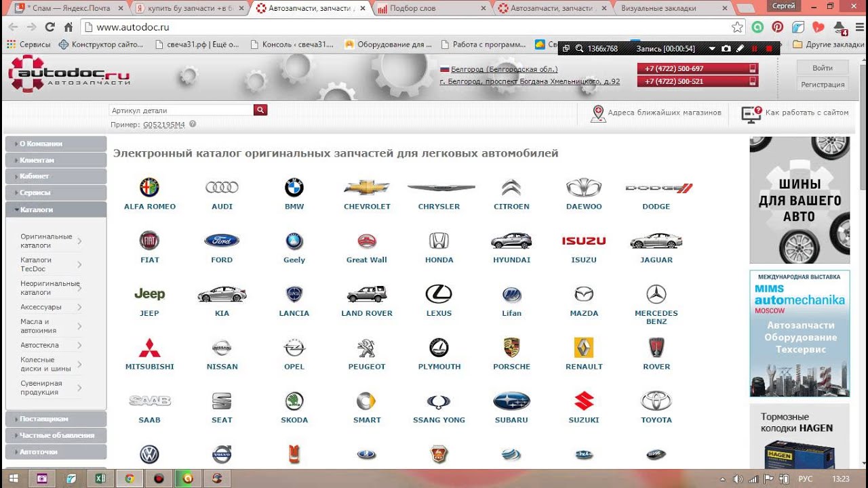Expand the Масла и автохимия submenu
The height and width of the screenshot is (488, 868).
[x=79, y=326]
